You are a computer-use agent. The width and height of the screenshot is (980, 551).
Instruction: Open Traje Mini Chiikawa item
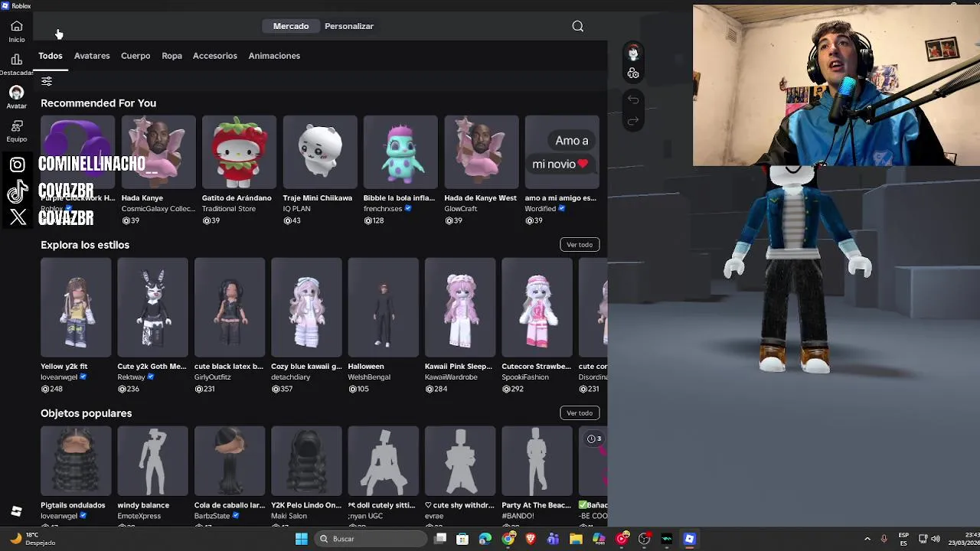[x=320, y=152]
